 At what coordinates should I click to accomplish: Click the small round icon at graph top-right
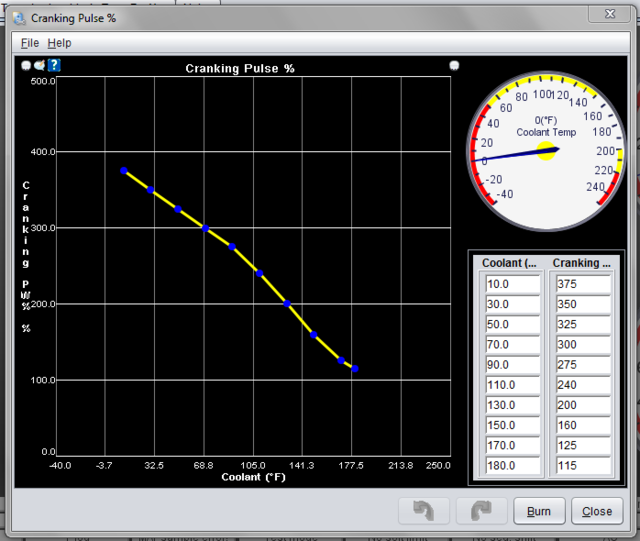click(454, 66)
